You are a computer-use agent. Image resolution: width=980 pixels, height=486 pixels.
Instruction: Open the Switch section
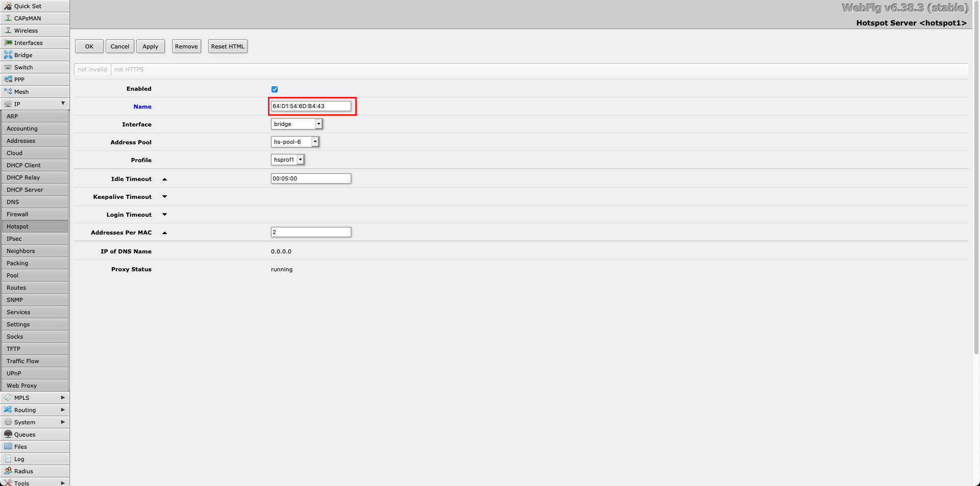35,67
